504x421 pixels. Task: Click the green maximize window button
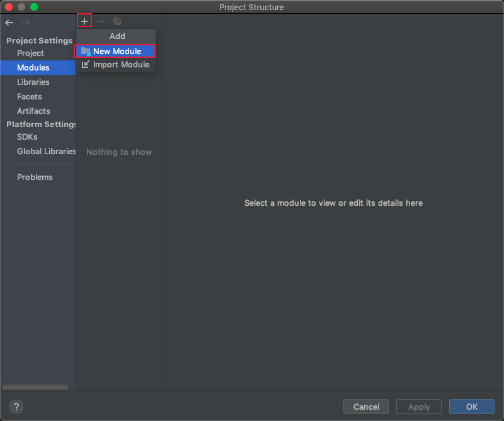pyautogui.click(x=34, y=7)
